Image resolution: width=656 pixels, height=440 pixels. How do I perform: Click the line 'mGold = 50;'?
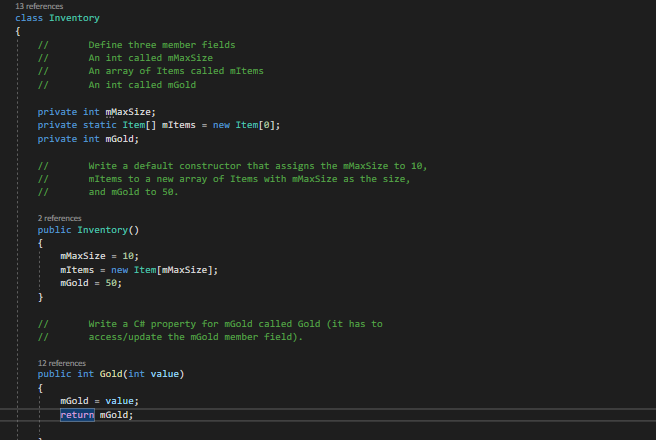(91, 283)
